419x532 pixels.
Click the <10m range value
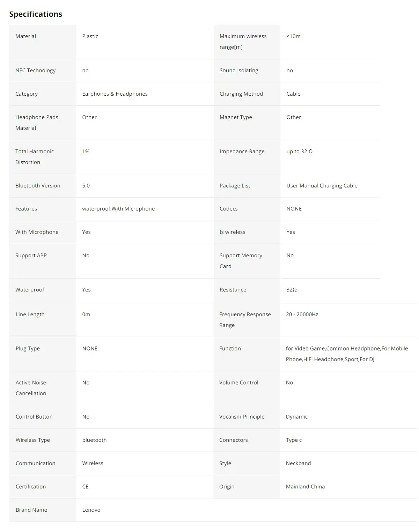[293, 36]
